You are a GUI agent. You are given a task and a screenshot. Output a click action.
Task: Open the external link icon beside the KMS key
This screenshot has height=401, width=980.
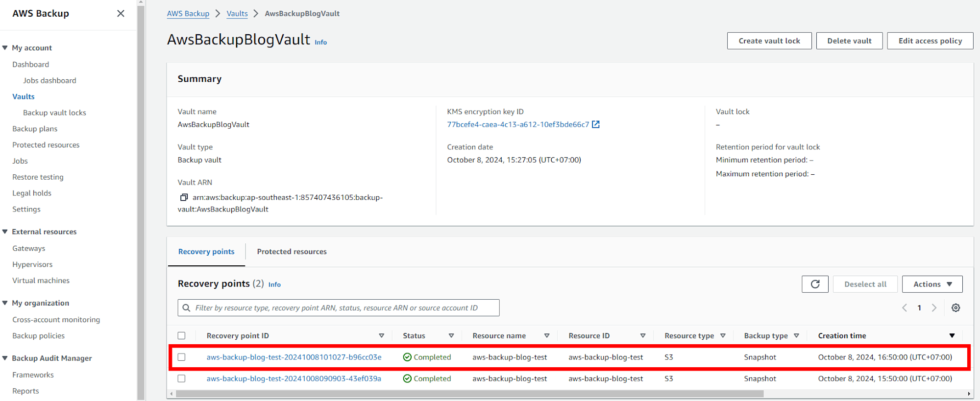(596, 124)
